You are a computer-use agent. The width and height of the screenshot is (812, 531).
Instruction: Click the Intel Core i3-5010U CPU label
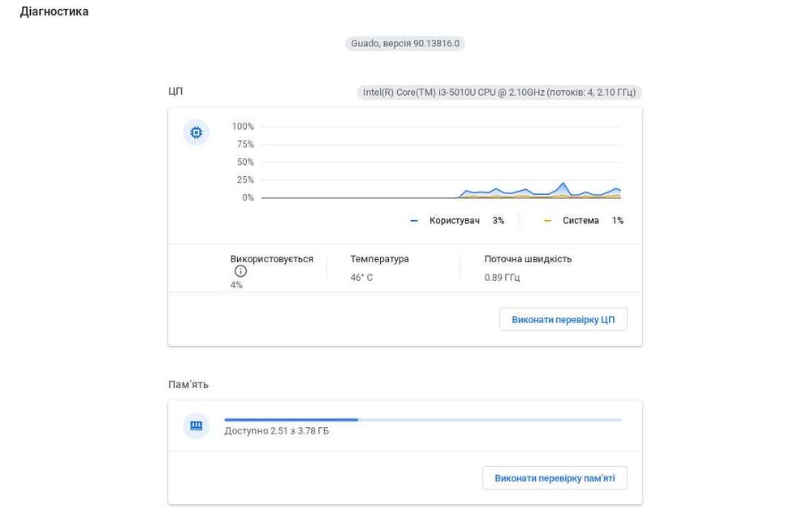[x=499, y=93]
